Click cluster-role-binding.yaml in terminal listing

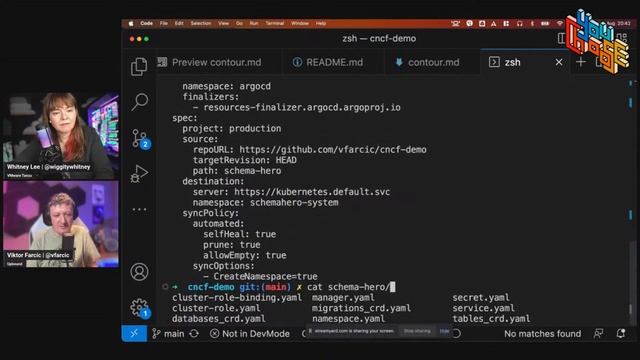pyautogui.click(x=237, y=298)
